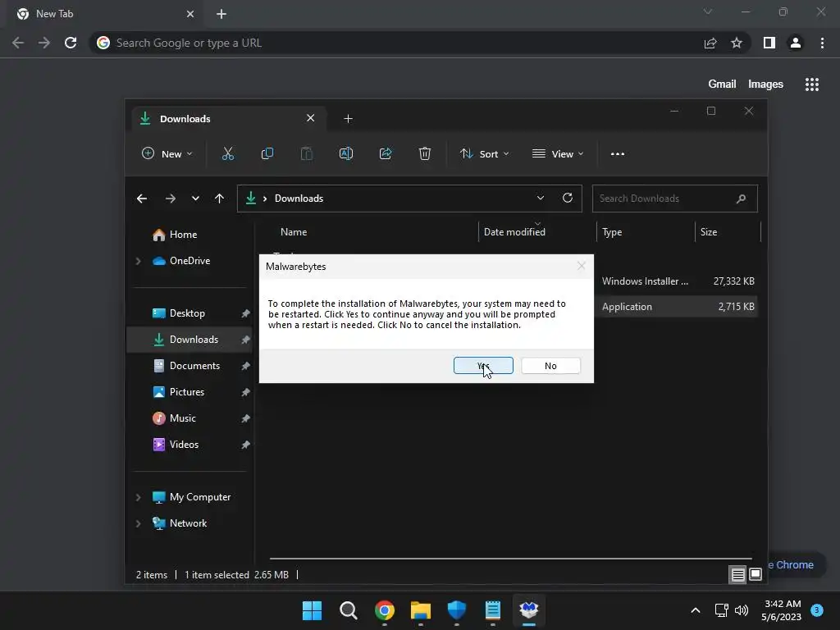This screenshot has height=630, width=840.
Task: Add a new File Explorer tab
Action: point(348,118)
